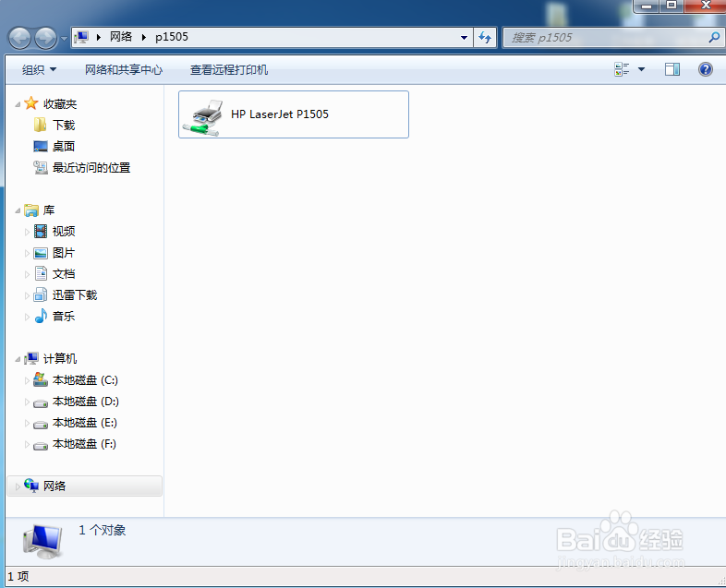Collapse the 库 group
This screenshot has width=726, height=588.
click(18, 211)
